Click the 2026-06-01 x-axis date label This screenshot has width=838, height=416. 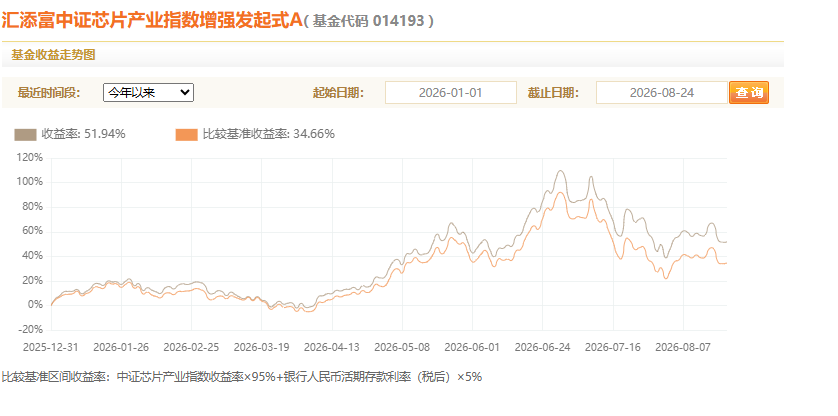472,347
